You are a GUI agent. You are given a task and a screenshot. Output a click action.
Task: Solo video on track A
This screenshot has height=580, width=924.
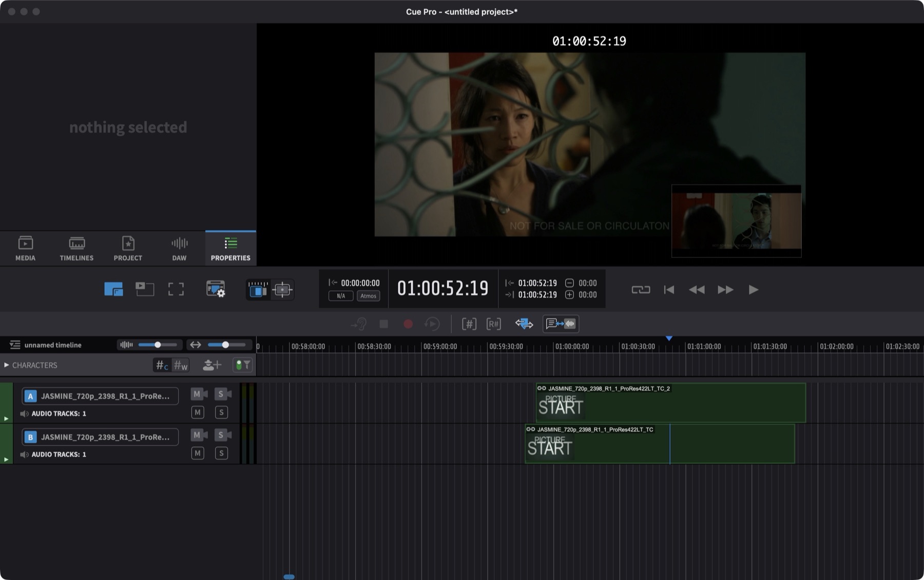pyautogui.click(x=223, y=394)
